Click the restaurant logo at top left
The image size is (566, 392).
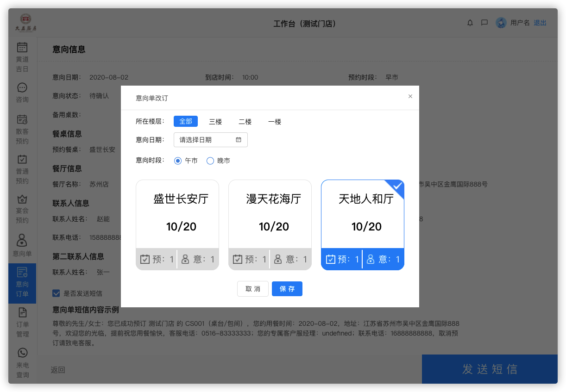25,23
